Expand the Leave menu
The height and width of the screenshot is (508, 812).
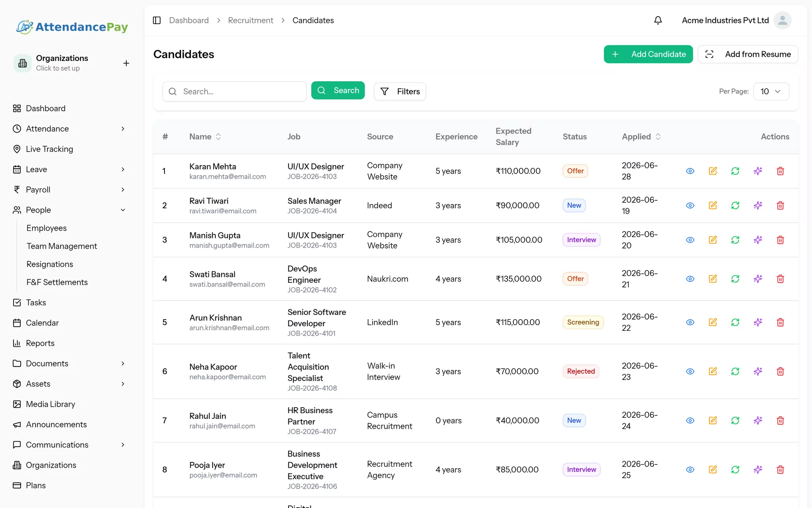pyautogui.click(x=70, y=169)
